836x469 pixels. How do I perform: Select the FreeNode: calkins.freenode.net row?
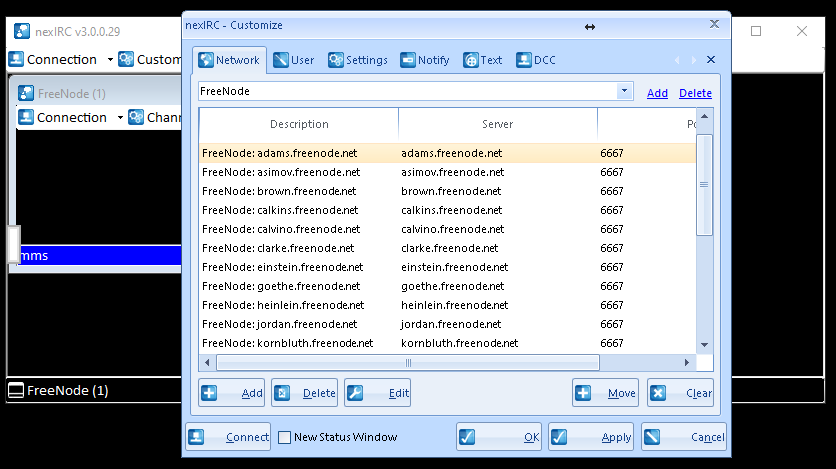tap(447, 210)
